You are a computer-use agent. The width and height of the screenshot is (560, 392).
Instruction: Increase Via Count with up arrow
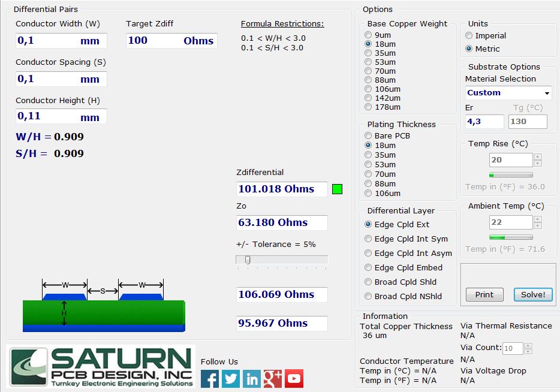(x=528, y=346)
